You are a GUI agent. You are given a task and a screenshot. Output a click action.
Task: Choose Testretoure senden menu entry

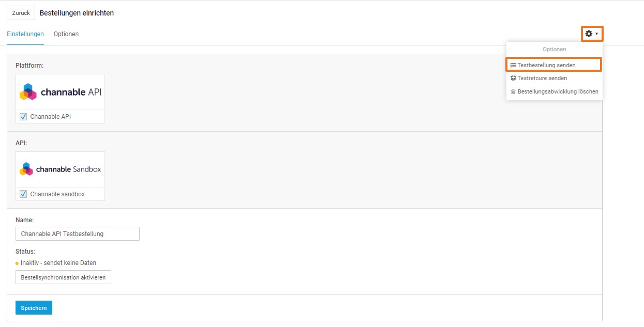pos(542,79)
